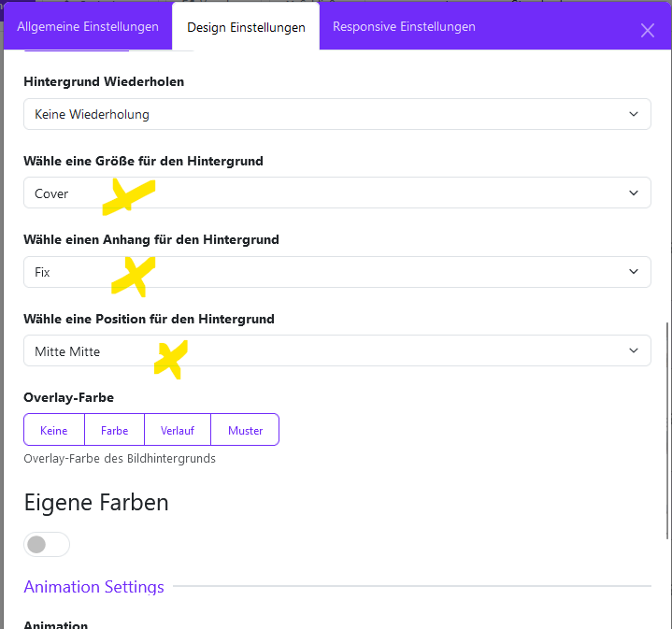
Task: Click chevron arrow beside the Fix selection
Action: pos(634,272)
